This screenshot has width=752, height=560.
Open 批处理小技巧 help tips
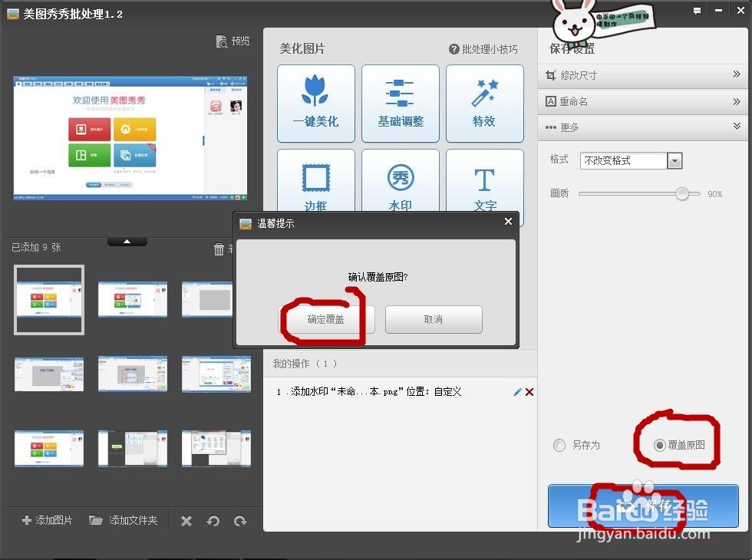(x=483, y=49)
